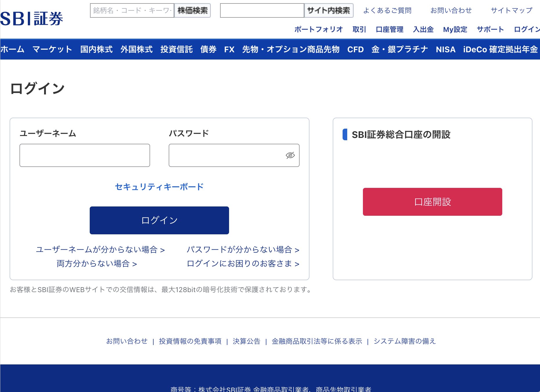
Task: Open サポート in the header menu
Action: [x=491, y=29]
